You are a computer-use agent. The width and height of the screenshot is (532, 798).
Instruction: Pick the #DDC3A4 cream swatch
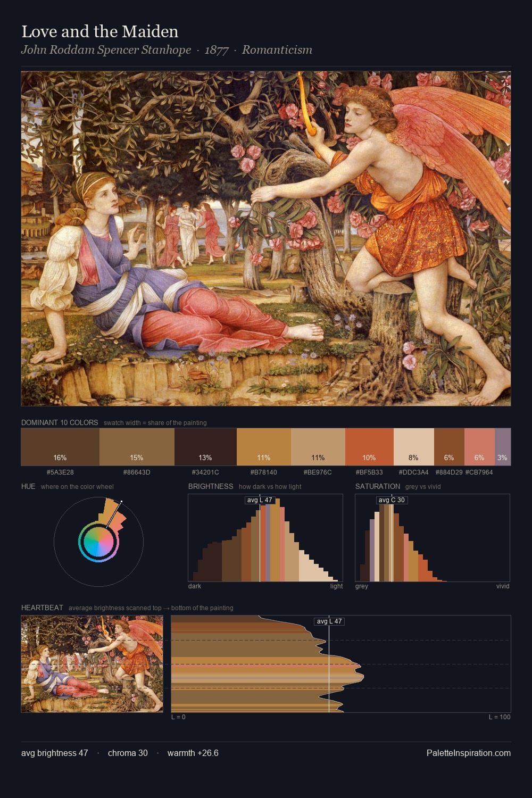(x=414, y=447)
